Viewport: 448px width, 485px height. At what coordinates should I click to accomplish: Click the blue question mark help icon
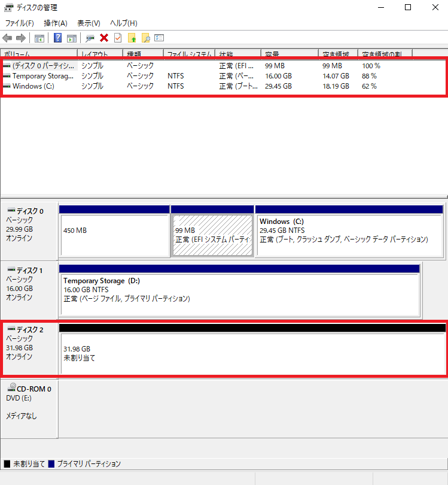coord(58,38)
